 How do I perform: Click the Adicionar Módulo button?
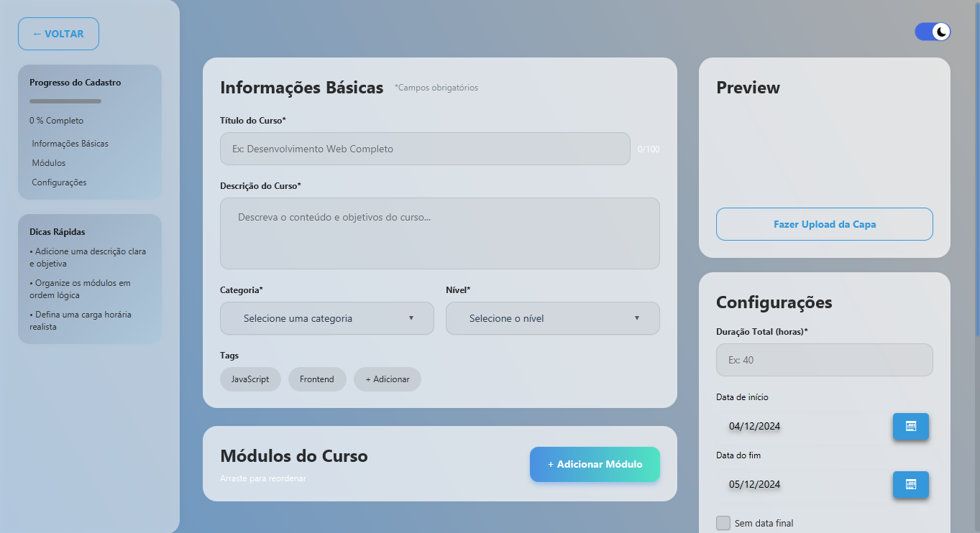pos(595,464)
